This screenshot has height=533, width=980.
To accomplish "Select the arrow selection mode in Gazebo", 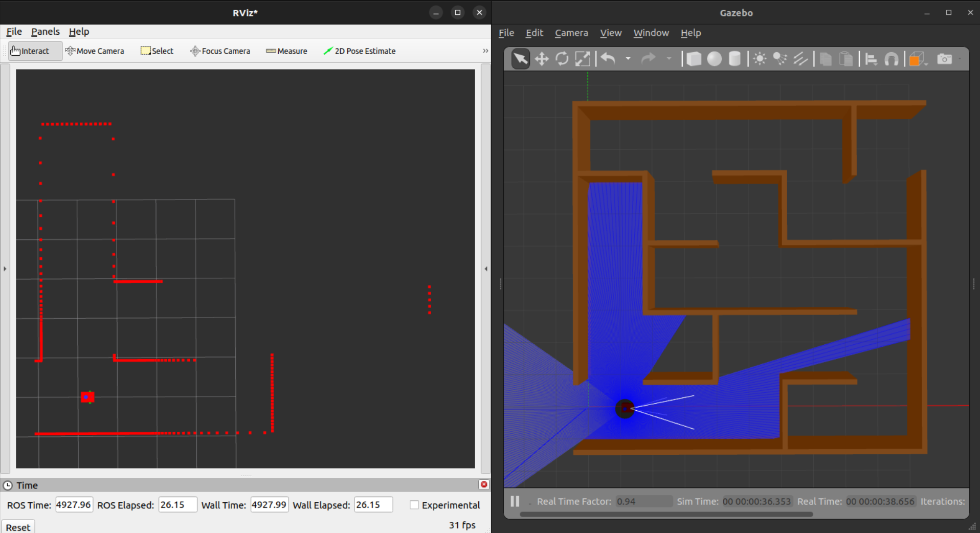I will click(x=521, y=59).
